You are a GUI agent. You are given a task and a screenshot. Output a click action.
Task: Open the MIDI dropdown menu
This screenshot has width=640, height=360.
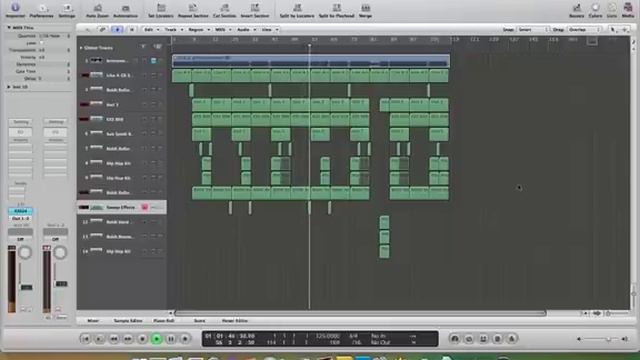coord(223,29)
